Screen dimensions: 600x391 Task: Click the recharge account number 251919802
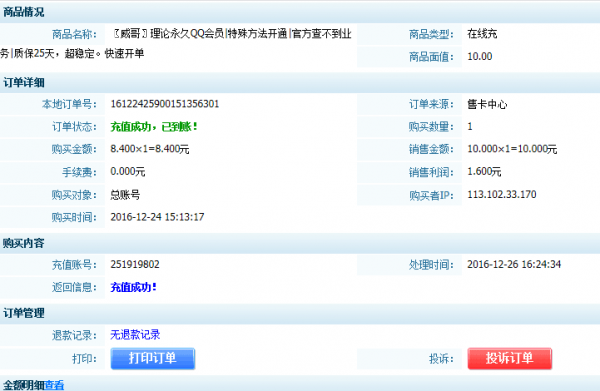(135, 264)
